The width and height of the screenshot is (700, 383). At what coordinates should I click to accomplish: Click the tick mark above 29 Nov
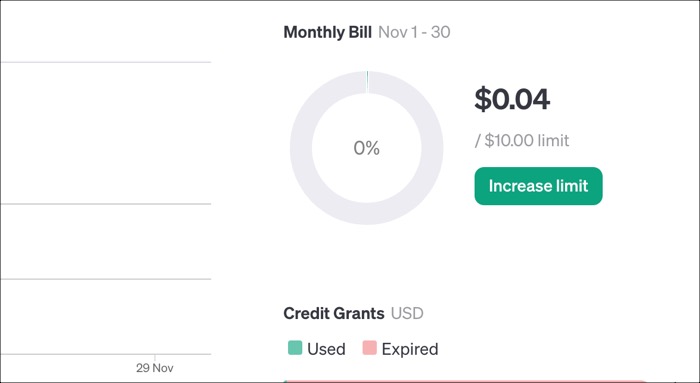(155, 357)
